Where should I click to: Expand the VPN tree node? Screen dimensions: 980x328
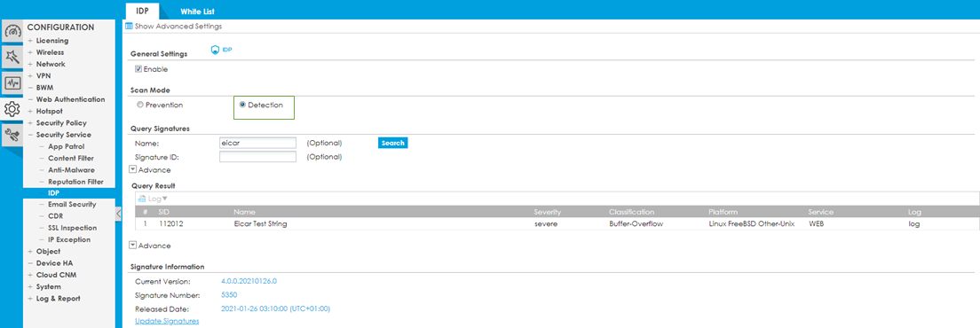click(30, 75)
